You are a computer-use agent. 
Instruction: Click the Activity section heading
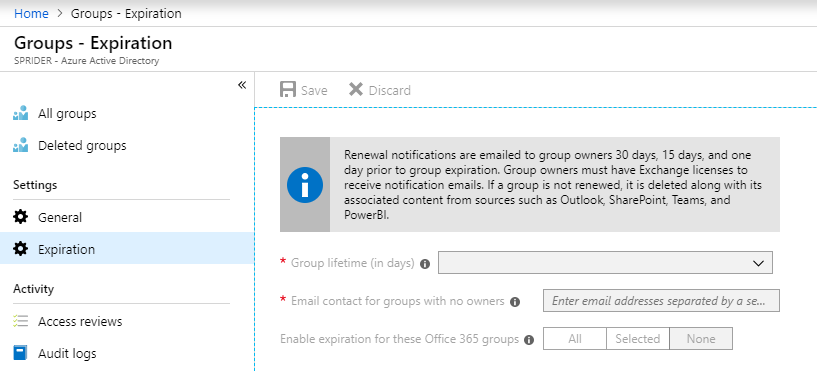(33, 289)
